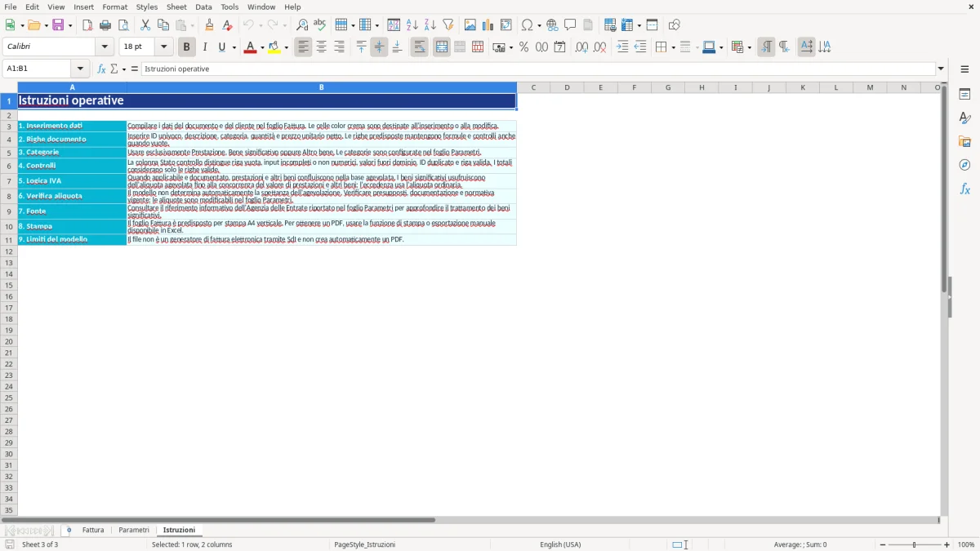
Task: Click the Print icon
Action: point(105,25)
